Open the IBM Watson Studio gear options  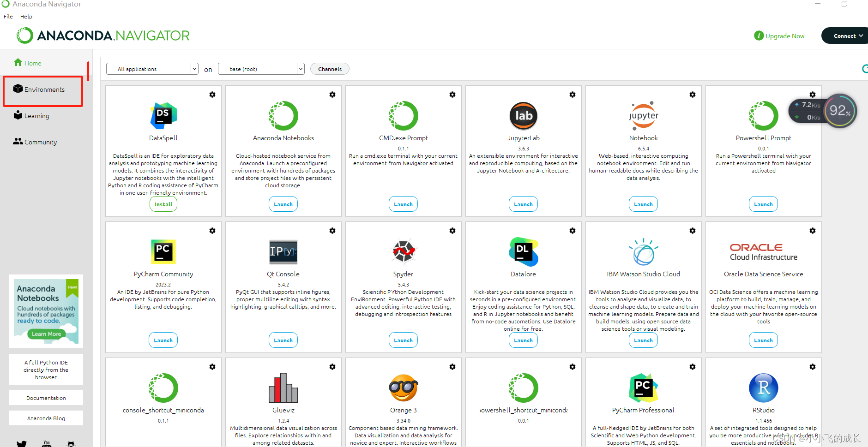click(x=693, y=231)
